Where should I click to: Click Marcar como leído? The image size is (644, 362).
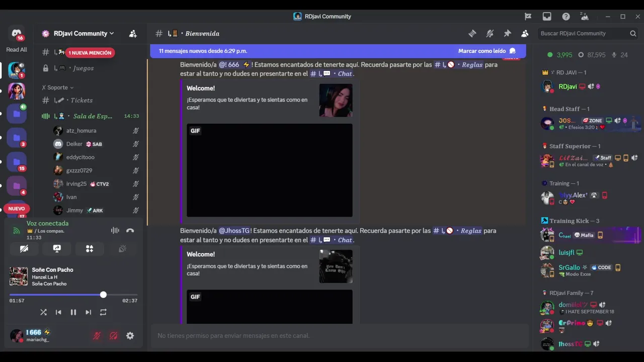click(x=487, y=51)
